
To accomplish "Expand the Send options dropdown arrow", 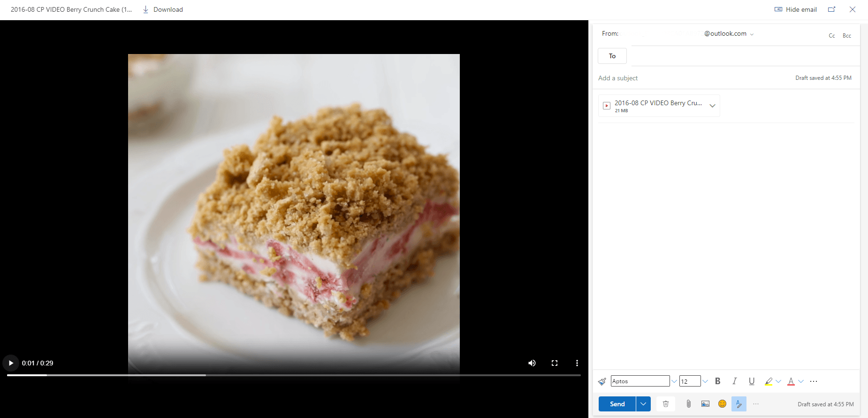I will (643, 404).
